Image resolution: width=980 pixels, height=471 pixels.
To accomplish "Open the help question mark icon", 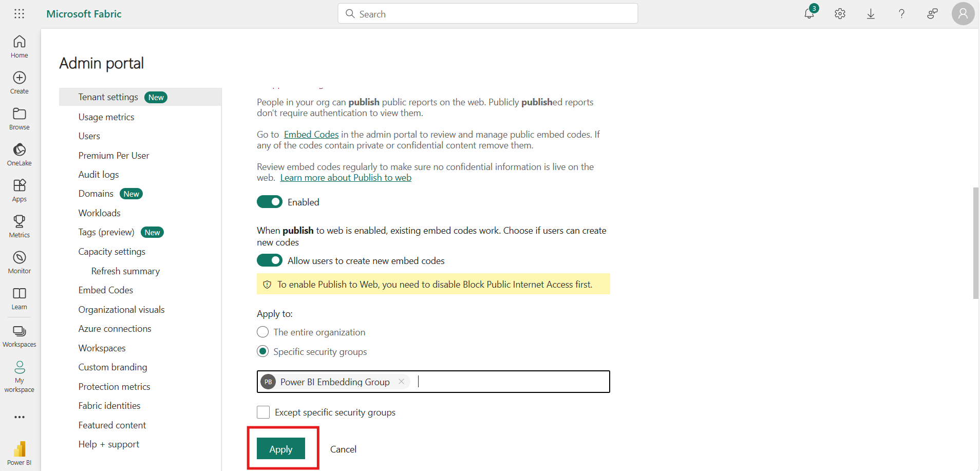I will click(901, 14).
